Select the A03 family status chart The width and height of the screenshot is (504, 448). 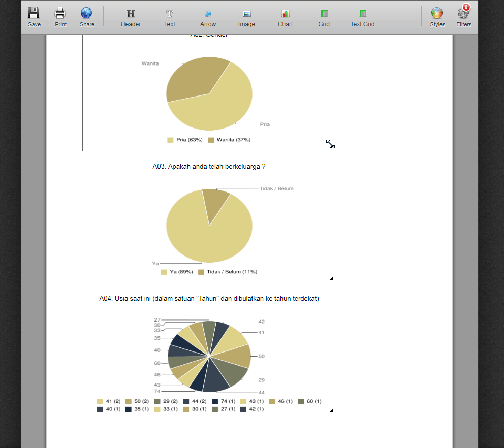209,225
